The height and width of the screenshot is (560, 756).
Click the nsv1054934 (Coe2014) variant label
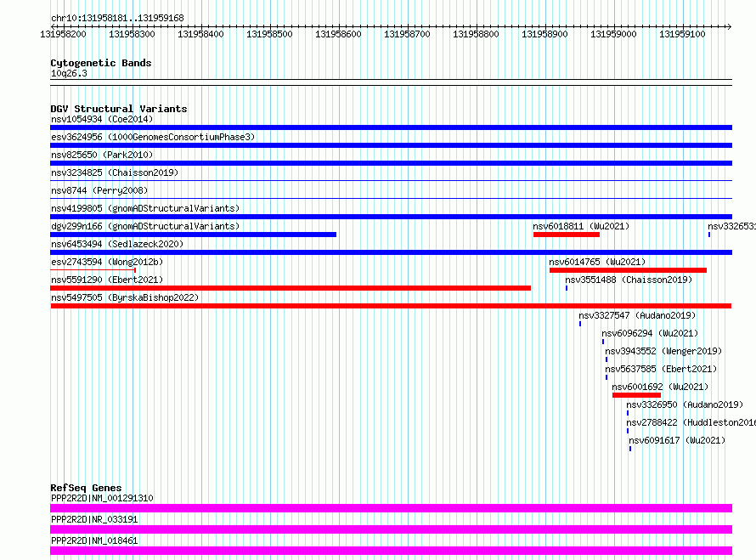pos(102,119)
